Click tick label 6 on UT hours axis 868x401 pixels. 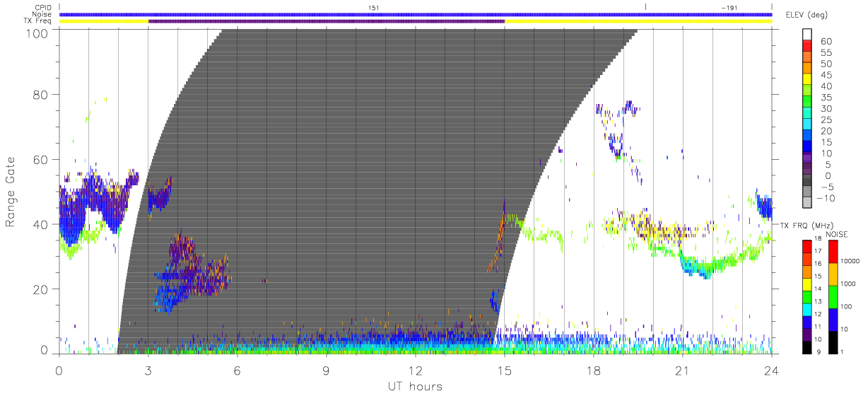coord(237,370)
